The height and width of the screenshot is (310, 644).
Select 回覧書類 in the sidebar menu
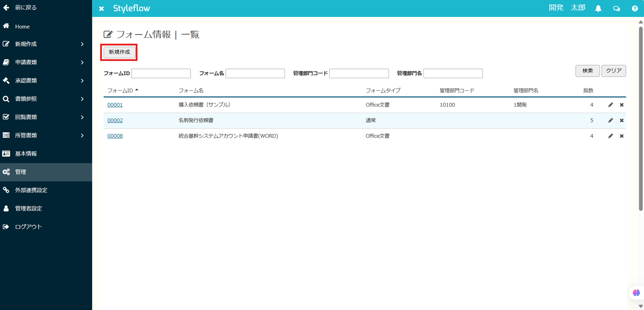26,117
